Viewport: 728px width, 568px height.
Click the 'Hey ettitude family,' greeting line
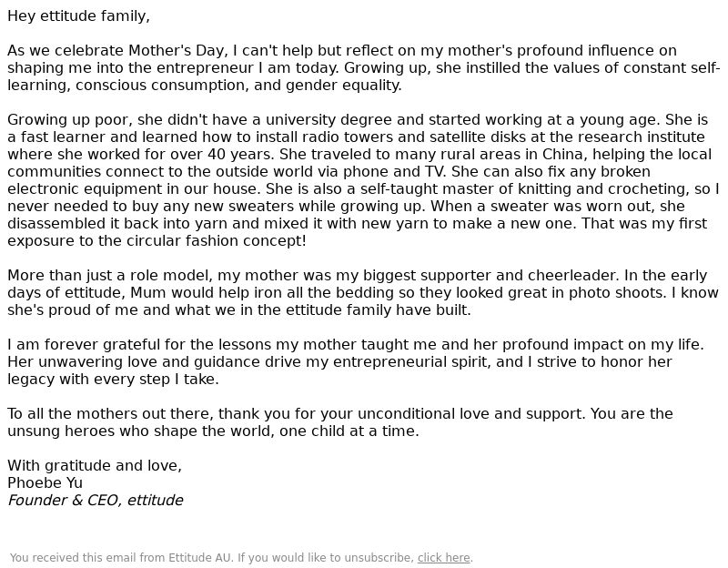tap(78, 16)
